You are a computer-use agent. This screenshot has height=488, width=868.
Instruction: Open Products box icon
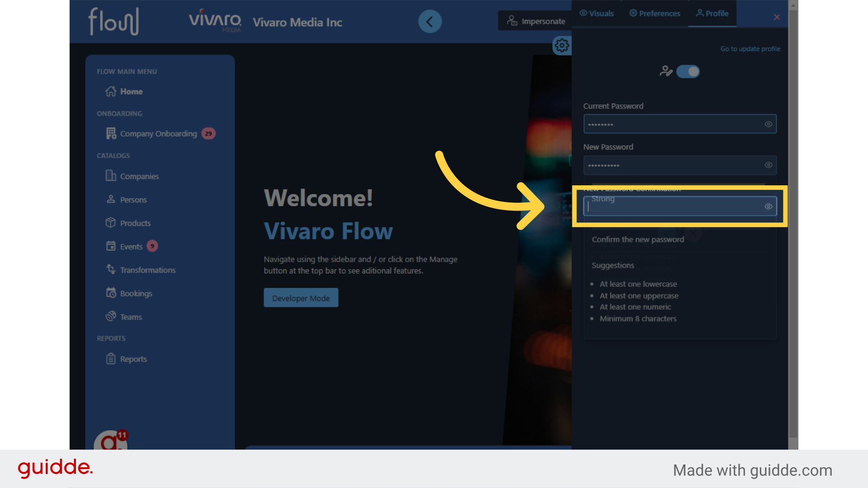(111, 223)
